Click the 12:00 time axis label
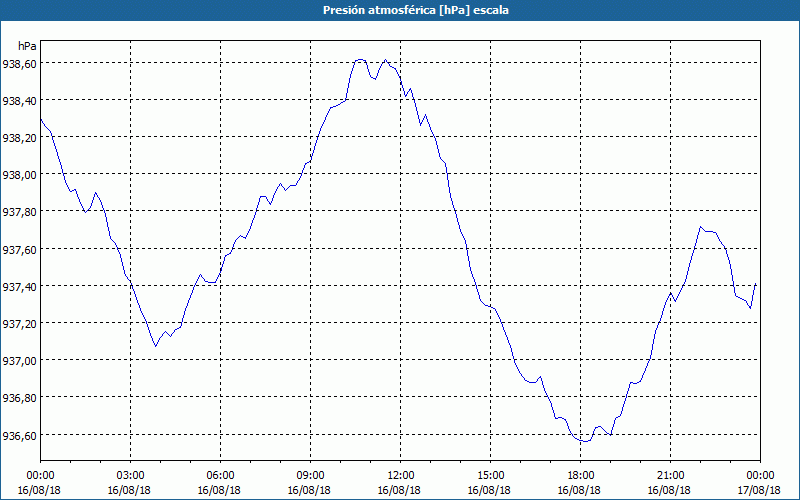 coord(401,476)
